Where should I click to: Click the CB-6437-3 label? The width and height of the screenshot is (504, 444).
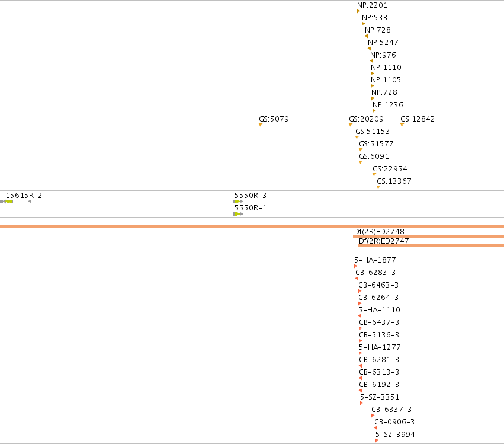click(x=379, y=322)
